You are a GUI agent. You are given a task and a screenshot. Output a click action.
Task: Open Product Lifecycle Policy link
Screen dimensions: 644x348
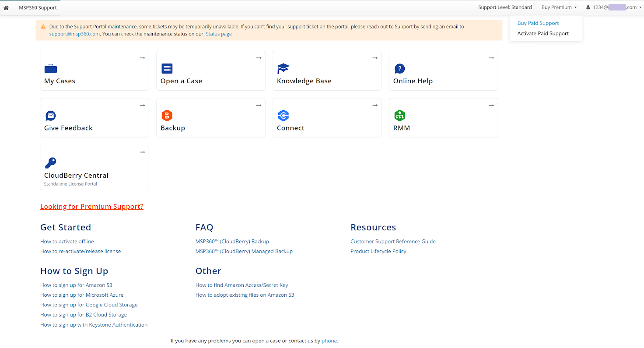pos(378,251)
